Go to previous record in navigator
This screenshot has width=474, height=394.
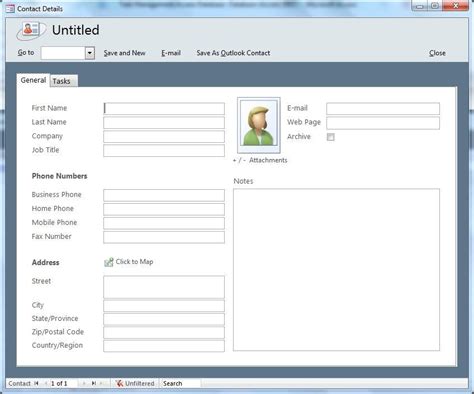(x=46, y=383)
